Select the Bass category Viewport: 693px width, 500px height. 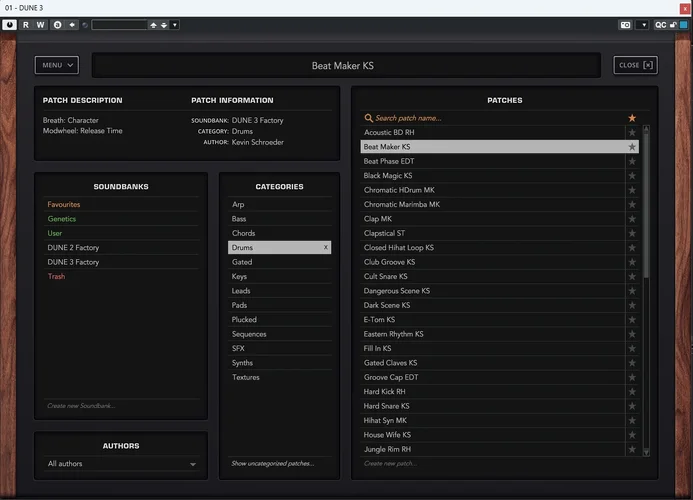239,218
